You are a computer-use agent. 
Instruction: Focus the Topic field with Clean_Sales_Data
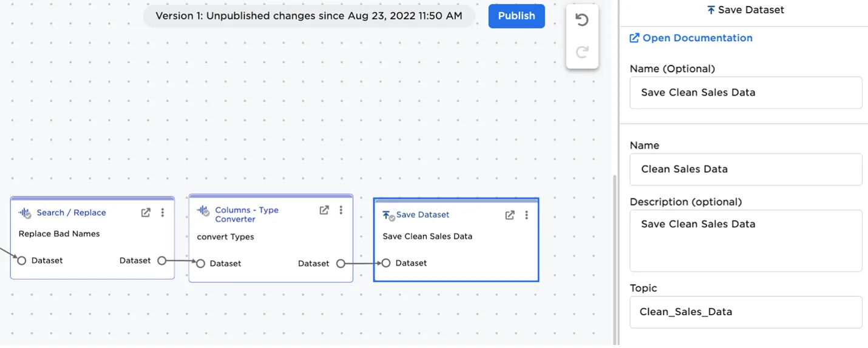coord(745,312)
